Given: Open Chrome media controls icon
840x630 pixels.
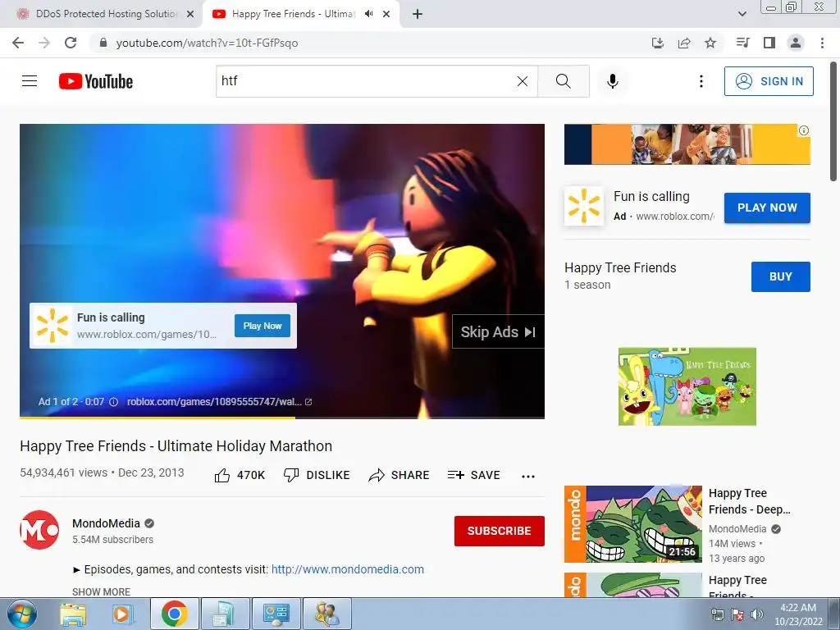Looking at the screenshot, I should (x=742, y=43).
